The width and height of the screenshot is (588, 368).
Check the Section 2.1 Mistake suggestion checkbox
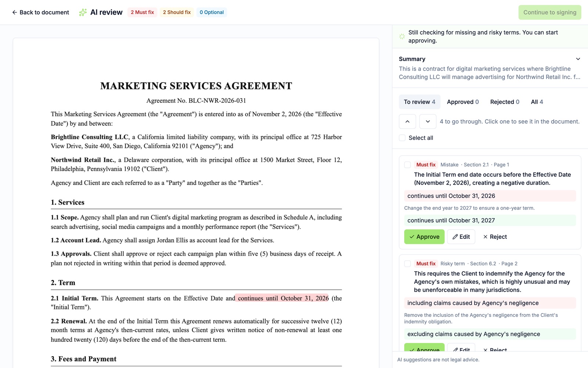[x=407, y=165]
